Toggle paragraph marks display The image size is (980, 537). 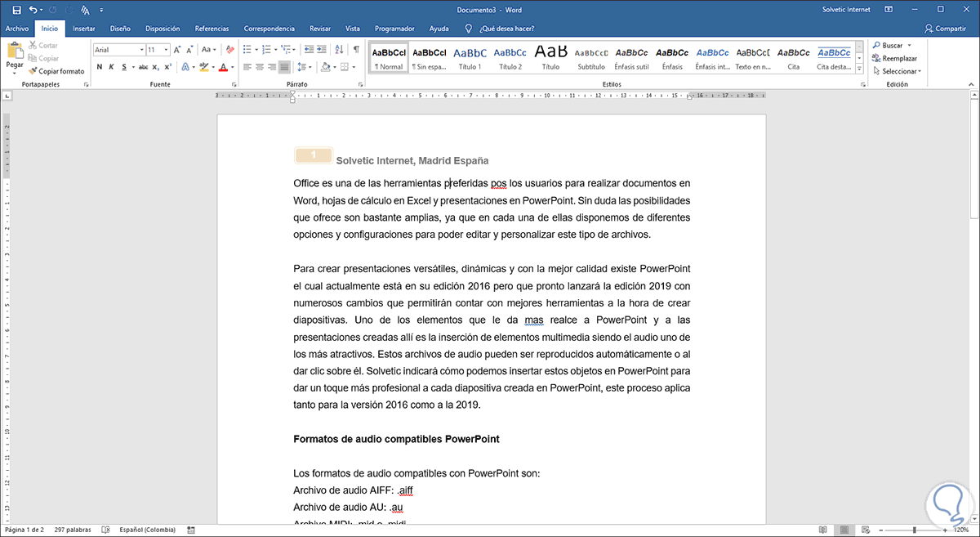point(356,50)
